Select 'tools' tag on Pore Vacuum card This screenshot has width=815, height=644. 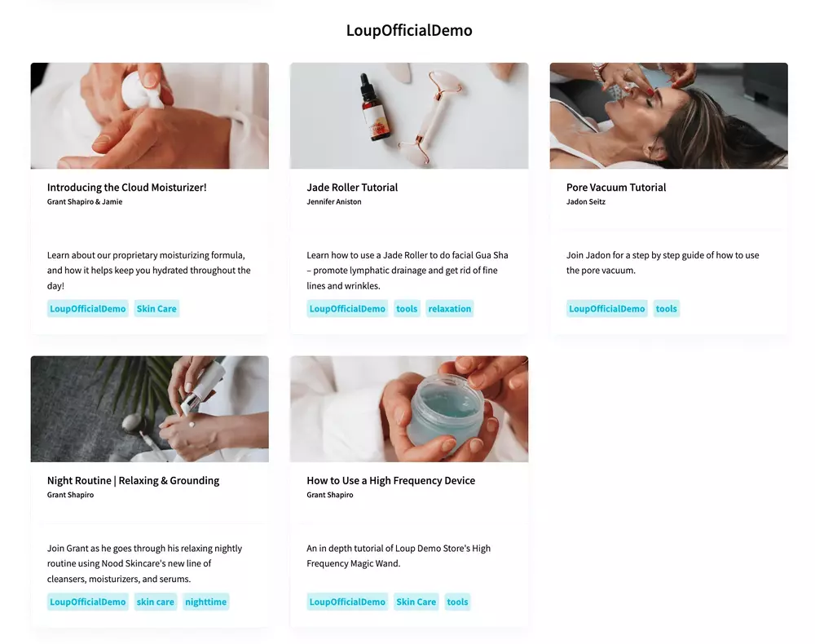coord(666,308)
